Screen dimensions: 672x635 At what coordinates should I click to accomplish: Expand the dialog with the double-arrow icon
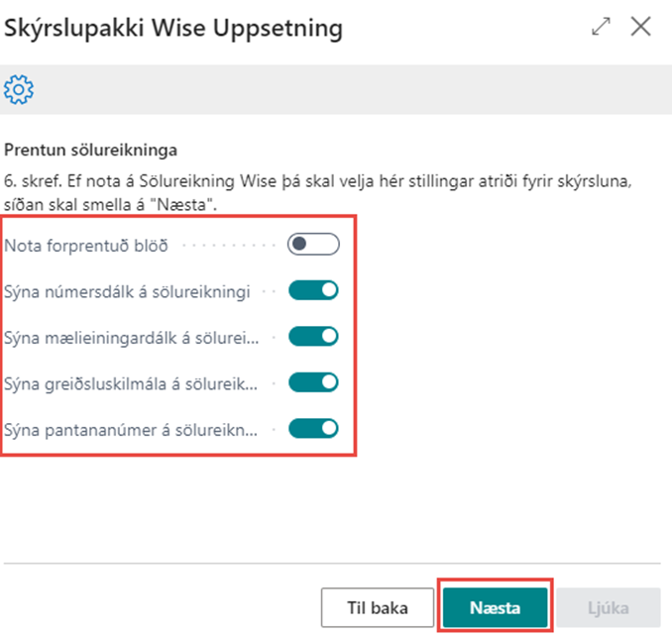click(601, 28)
